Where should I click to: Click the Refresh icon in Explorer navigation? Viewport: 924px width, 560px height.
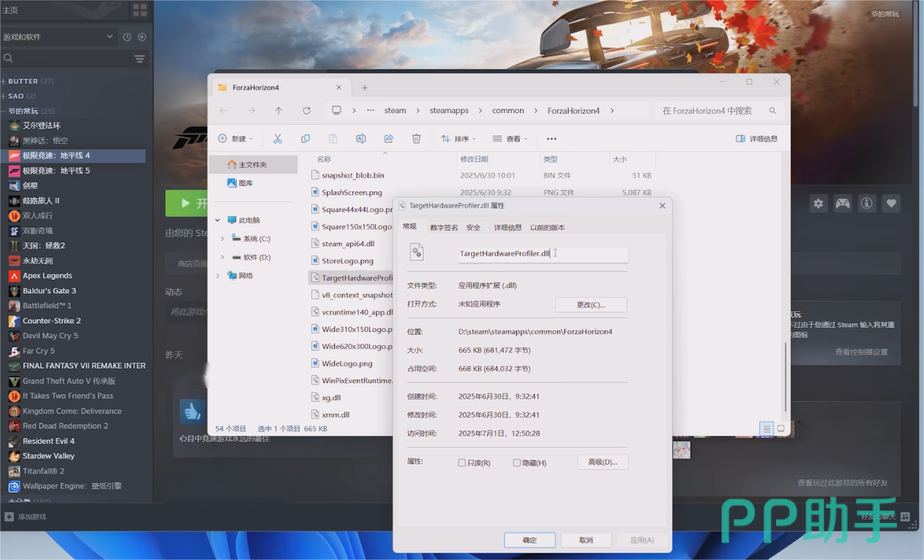click(x=306, y=110)
